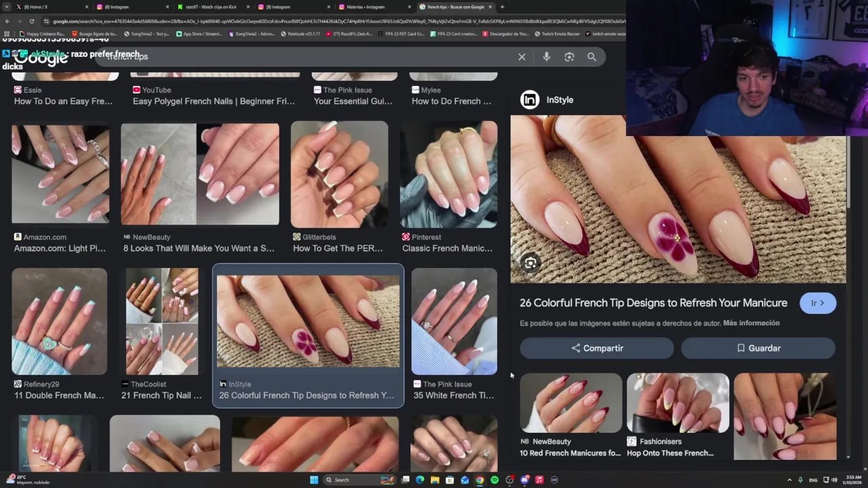Click the InStyle source name in preview
This screenshot has height=488, width=868.
pyautogui.click(x=559, y=100)
